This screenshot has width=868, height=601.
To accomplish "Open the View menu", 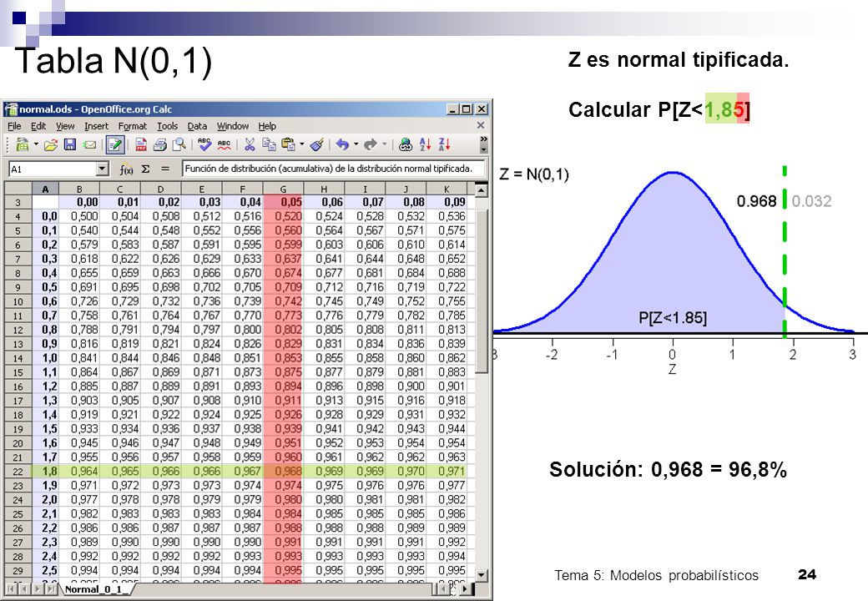I will point(65,126).
